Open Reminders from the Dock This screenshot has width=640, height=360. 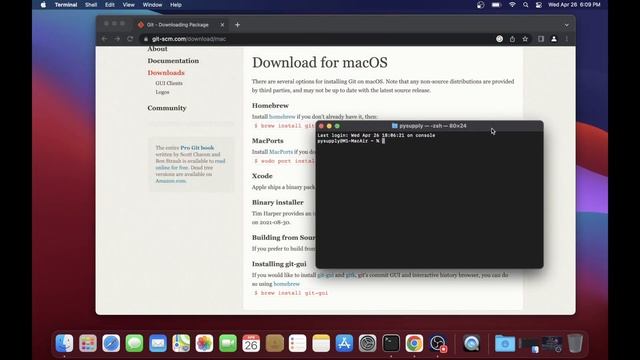[298, 343]
